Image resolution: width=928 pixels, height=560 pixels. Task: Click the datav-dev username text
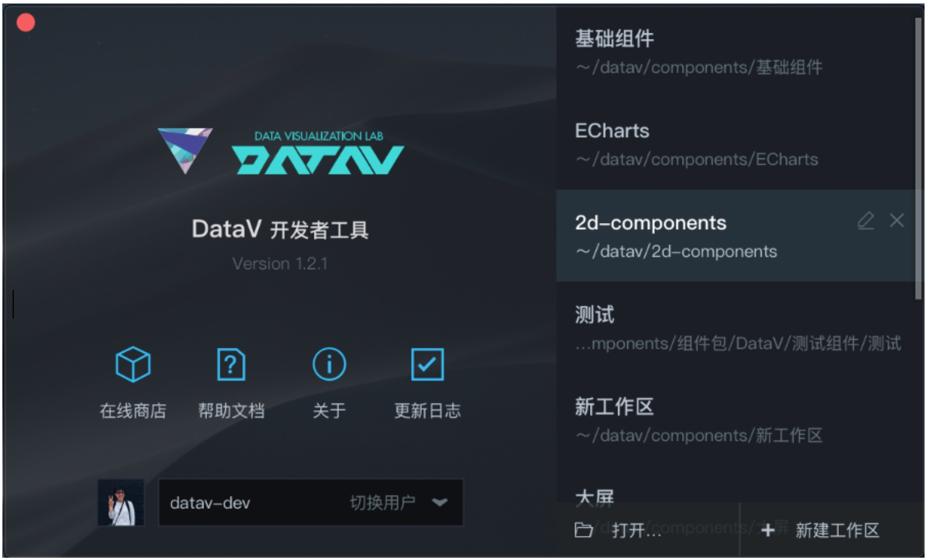pos(210,503)
